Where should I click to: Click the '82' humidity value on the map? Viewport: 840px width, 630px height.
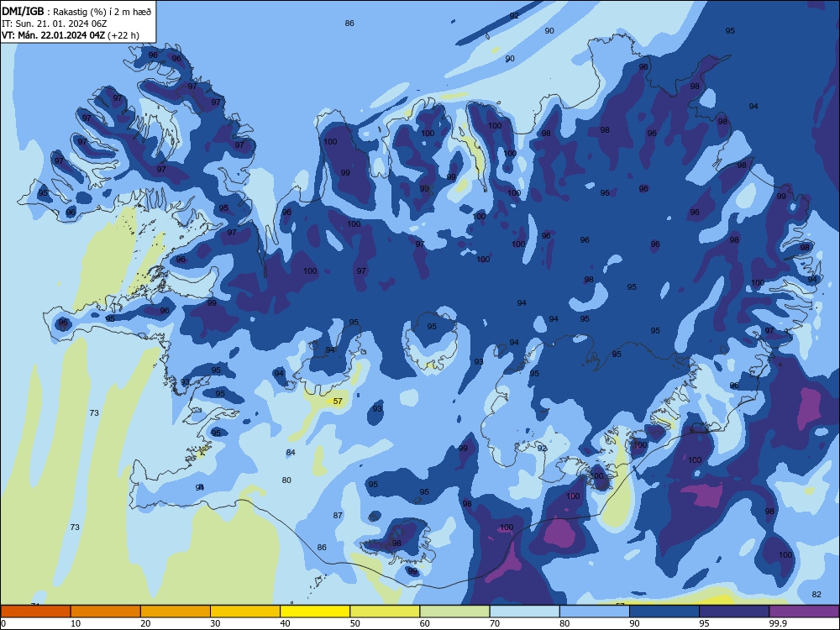point(816,594)
